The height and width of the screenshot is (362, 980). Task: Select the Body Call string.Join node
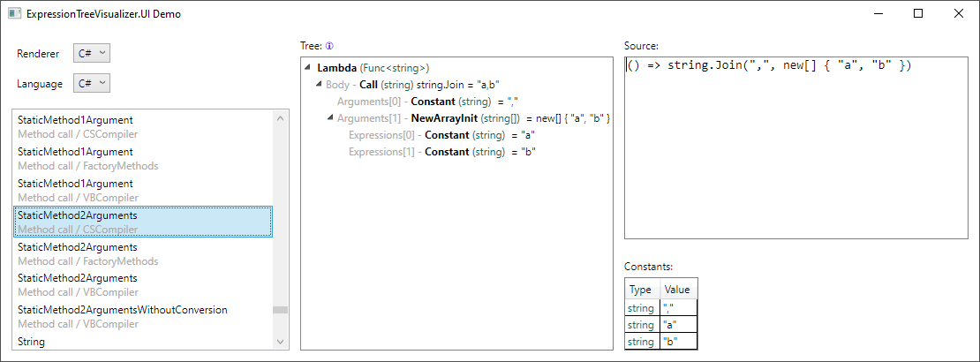[x=412, y=85]
